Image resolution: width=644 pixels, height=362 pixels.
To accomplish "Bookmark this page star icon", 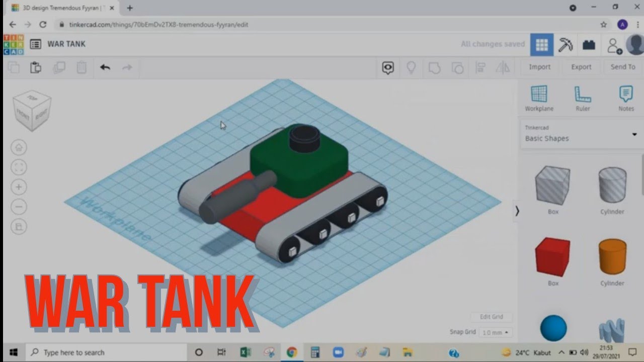I will coord(604,25).
